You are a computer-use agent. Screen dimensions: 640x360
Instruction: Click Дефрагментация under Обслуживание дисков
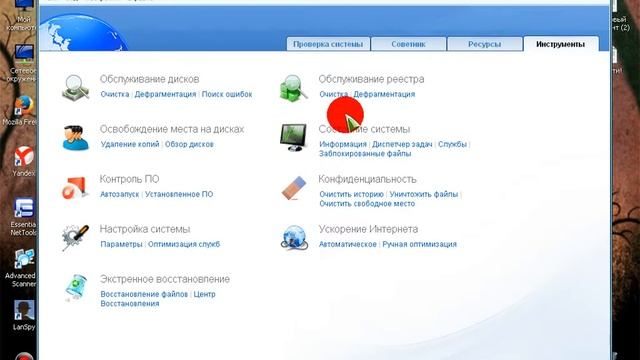(165, 94)
